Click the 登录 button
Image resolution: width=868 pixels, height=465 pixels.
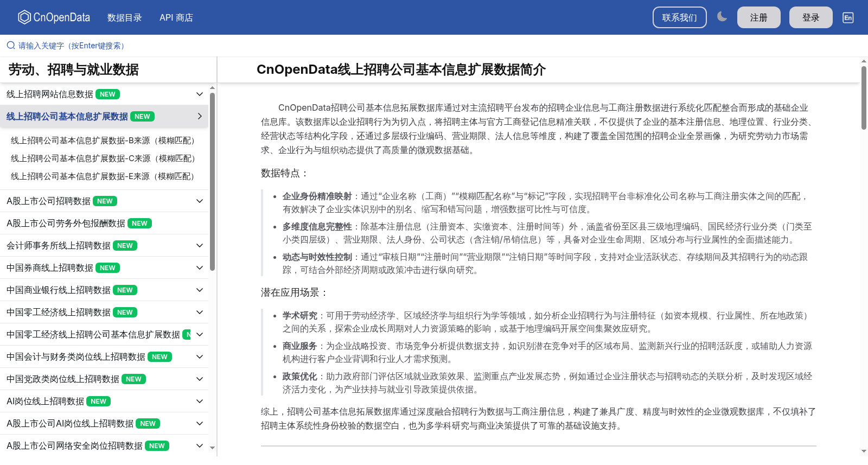811,17
